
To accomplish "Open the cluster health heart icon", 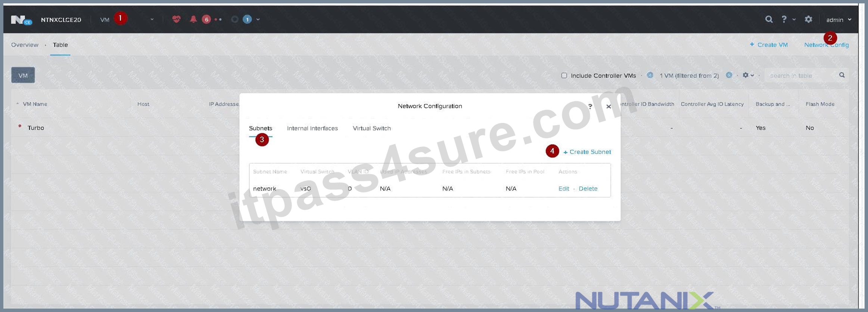I will tap(176, 19).
